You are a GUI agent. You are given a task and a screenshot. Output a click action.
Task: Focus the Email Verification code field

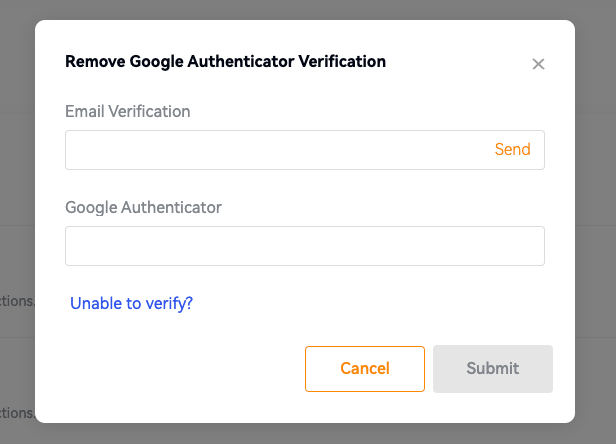tap(276, 150)
